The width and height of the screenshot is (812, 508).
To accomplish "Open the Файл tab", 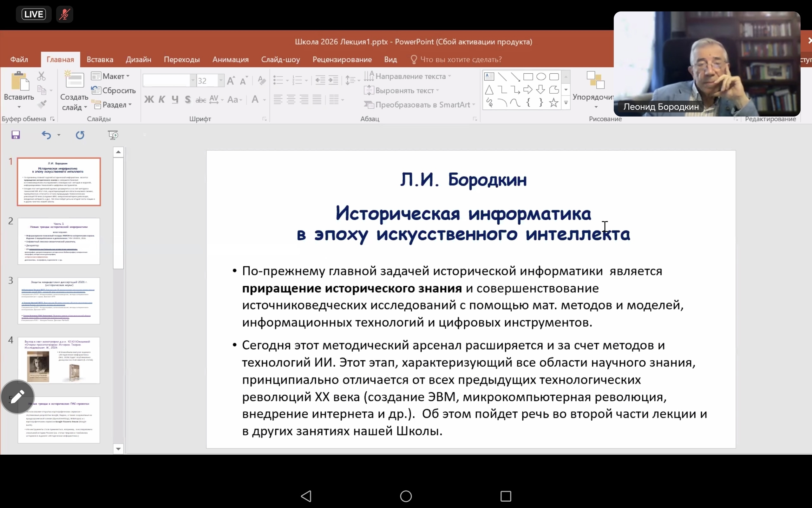I will [19, 59].
